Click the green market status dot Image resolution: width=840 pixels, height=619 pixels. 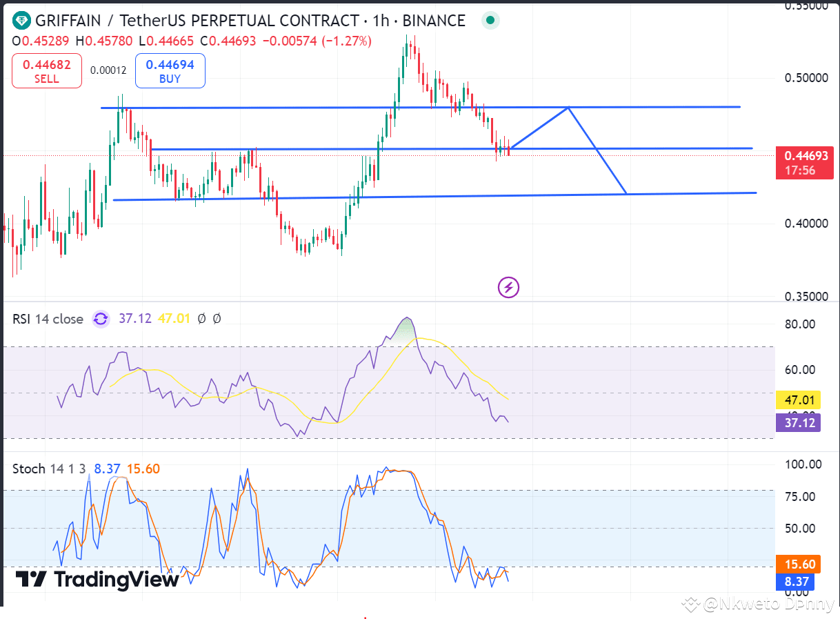click(490, 20)
